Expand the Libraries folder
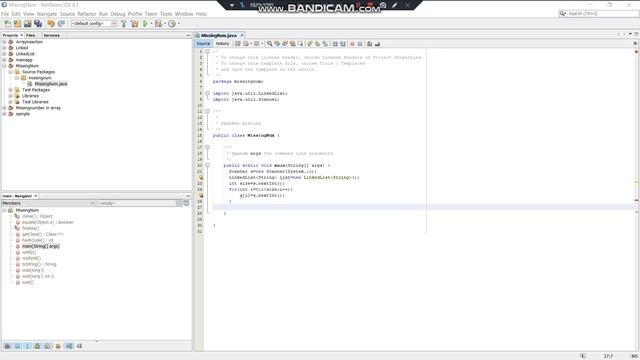 [11, 96]
